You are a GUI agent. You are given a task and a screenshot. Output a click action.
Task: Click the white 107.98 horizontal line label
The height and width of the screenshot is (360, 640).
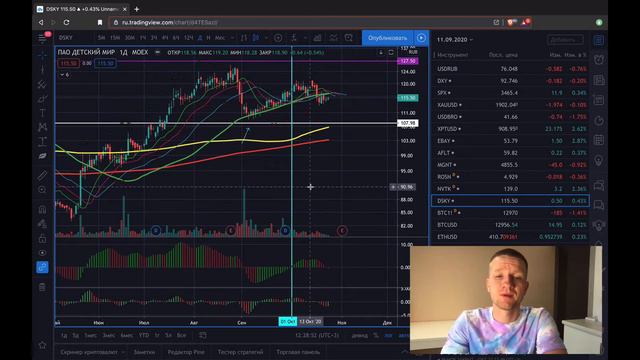click(x=408, y=123)
